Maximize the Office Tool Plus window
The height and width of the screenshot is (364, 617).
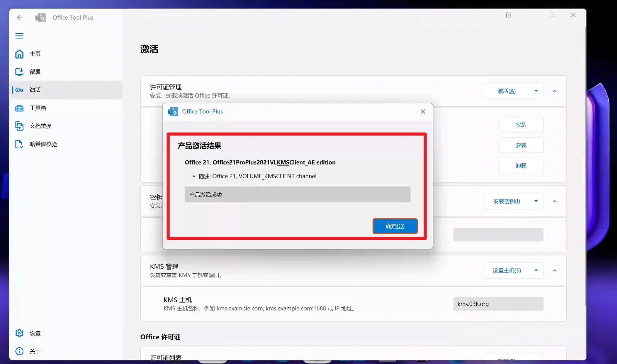click(552, 15)
